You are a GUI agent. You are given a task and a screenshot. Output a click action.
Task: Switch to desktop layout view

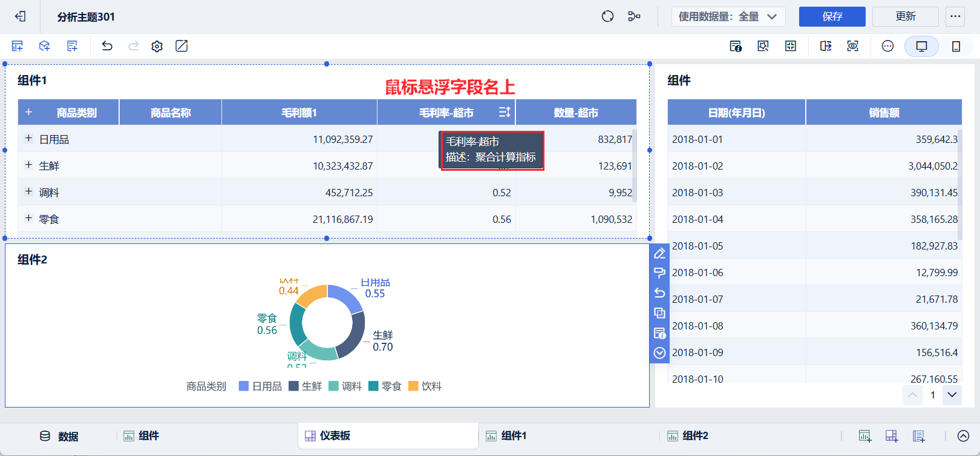tap(921, 46)
